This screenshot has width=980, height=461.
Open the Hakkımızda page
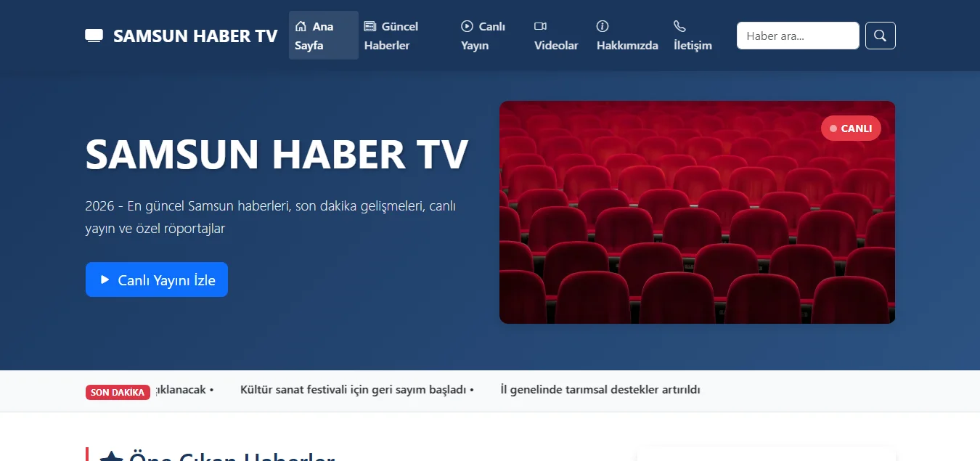[x=626, y=45]
